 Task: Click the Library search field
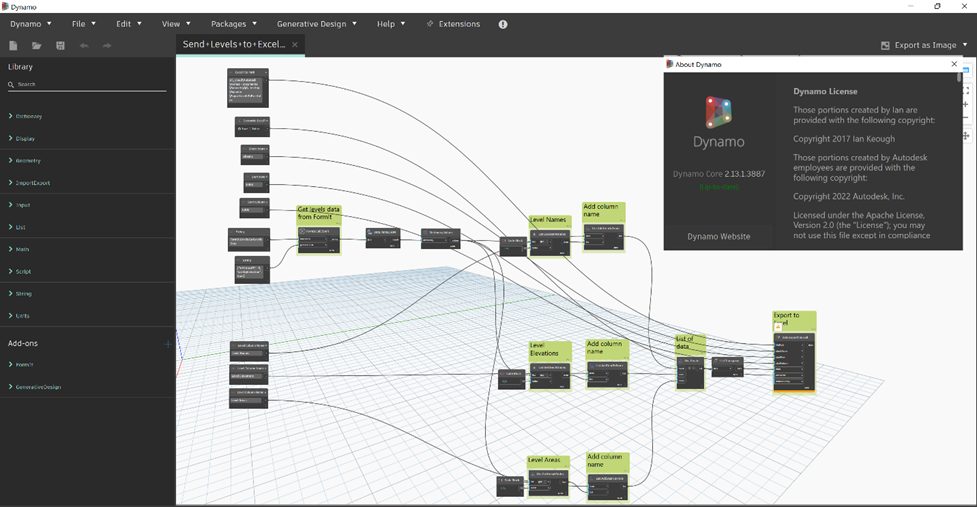tap(90, 85)
